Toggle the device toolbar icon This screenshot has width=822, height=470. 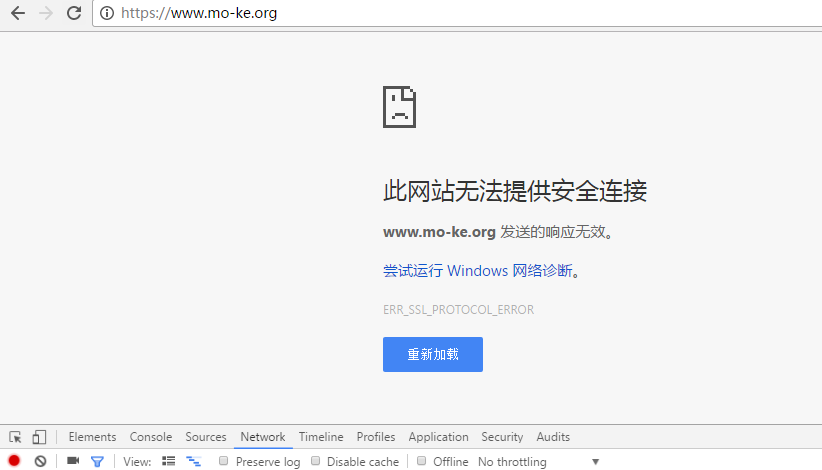(x=39, y=436)
